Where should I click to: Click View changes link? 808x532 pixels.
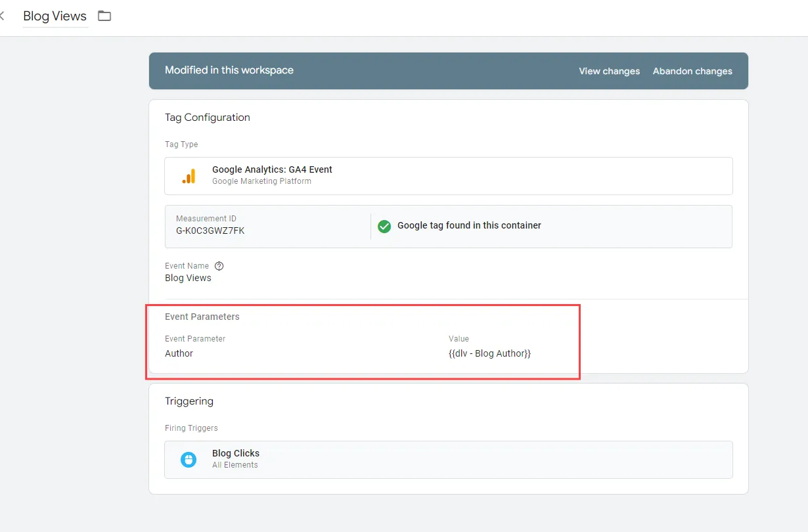click(x=609, y=71)
